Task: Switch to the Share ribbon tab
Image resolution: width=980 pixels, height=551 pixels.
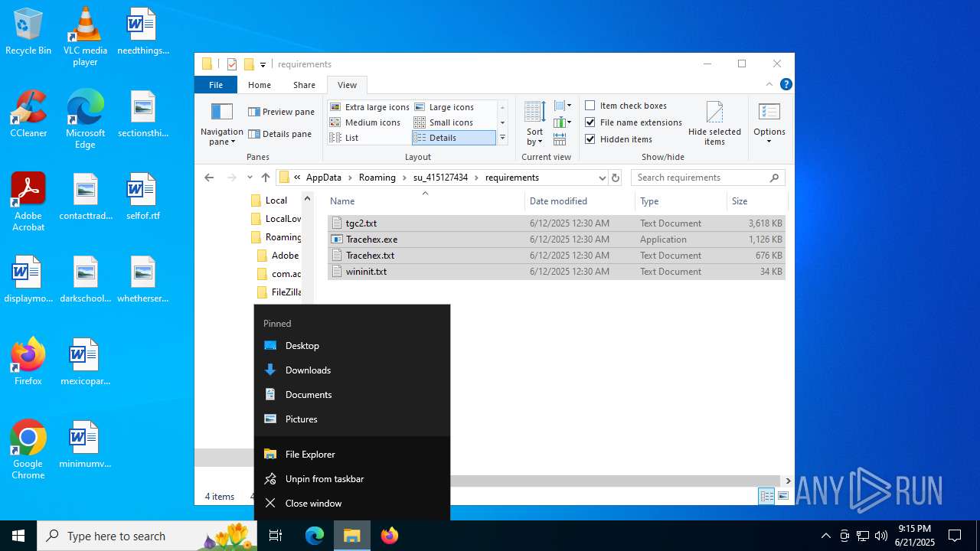Action: pyautogui.click(x=304, y=85)
